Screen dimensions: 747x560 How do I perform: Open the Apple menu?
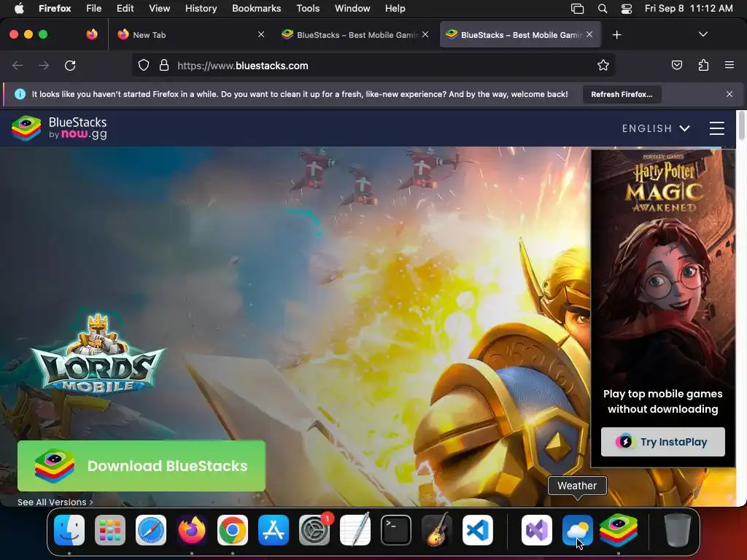coord(19,8)
